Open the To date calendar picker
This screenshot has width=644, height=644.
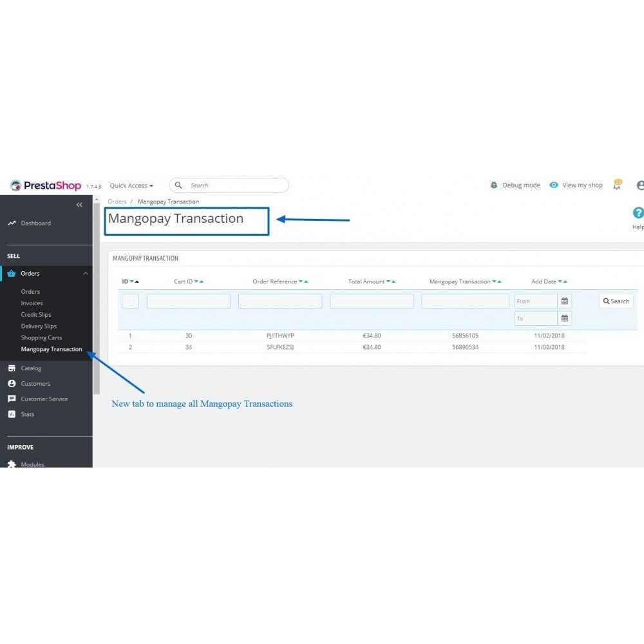(x=565, y=319)
